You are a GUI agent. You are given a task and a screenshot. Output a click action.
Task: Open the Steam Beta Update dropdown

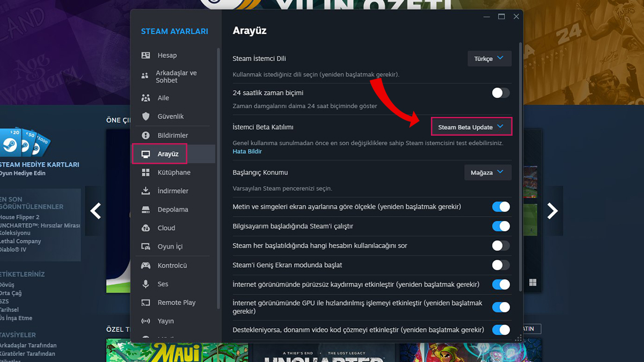[471, 127]
